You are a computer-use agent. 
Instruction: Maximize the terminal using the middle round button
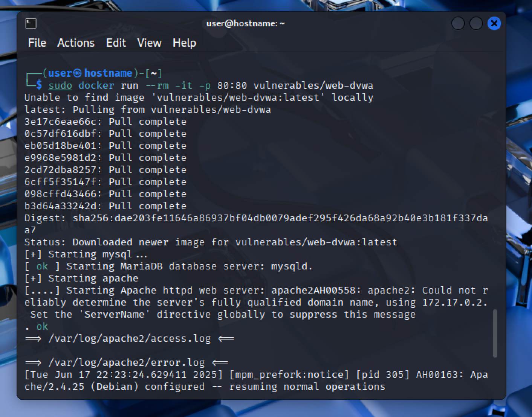point(476,23)
